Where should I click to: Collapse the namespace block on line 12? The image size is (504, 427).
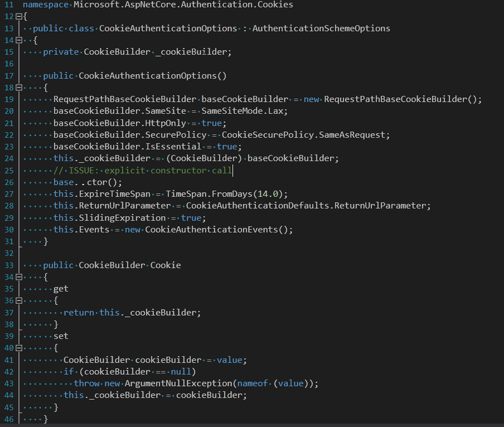pos(18,16)
